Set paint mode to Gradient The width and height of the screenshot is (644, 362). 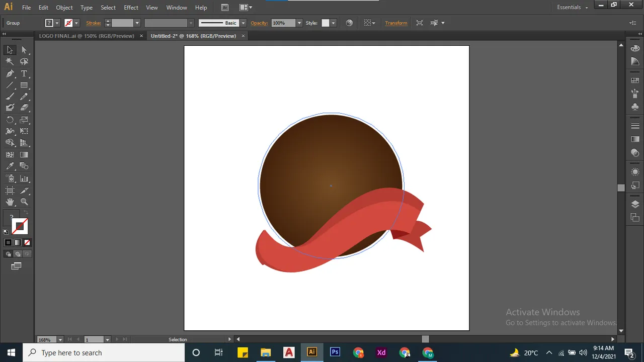click(x=18, y=242)
